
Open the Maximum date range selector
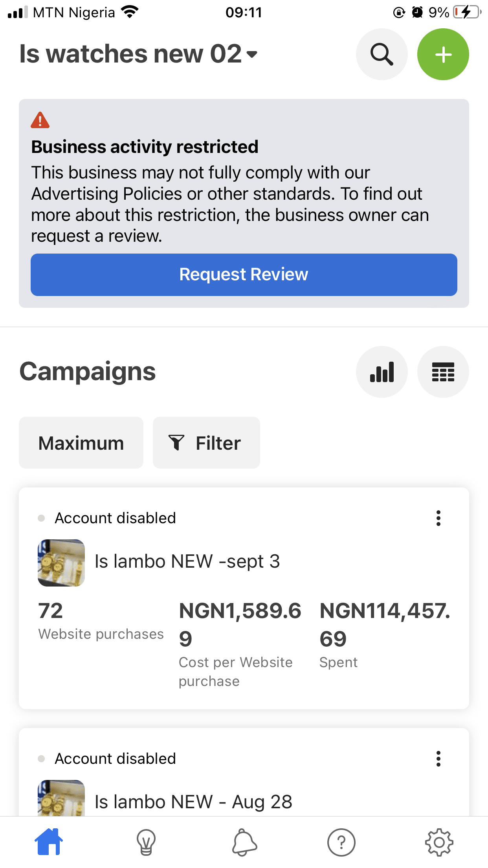[81, 443]
